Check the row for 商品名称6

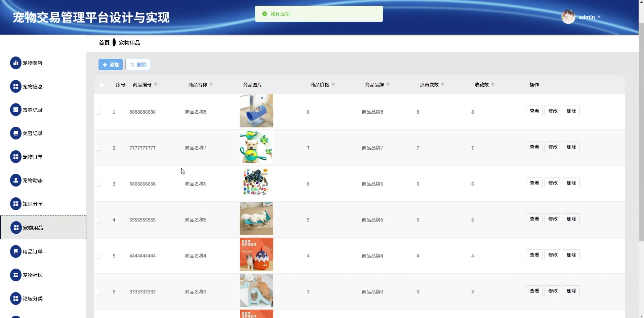[x=98, y=184]
